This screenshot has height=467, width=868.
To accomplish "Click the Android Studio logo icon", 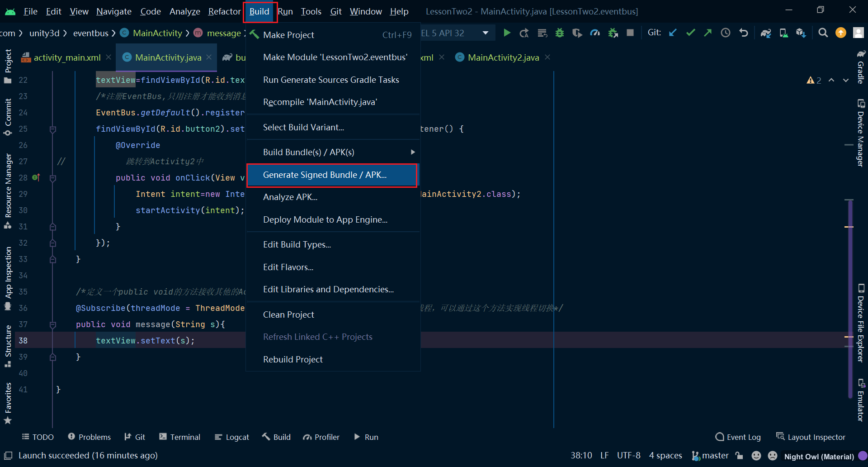I will 10,11.
